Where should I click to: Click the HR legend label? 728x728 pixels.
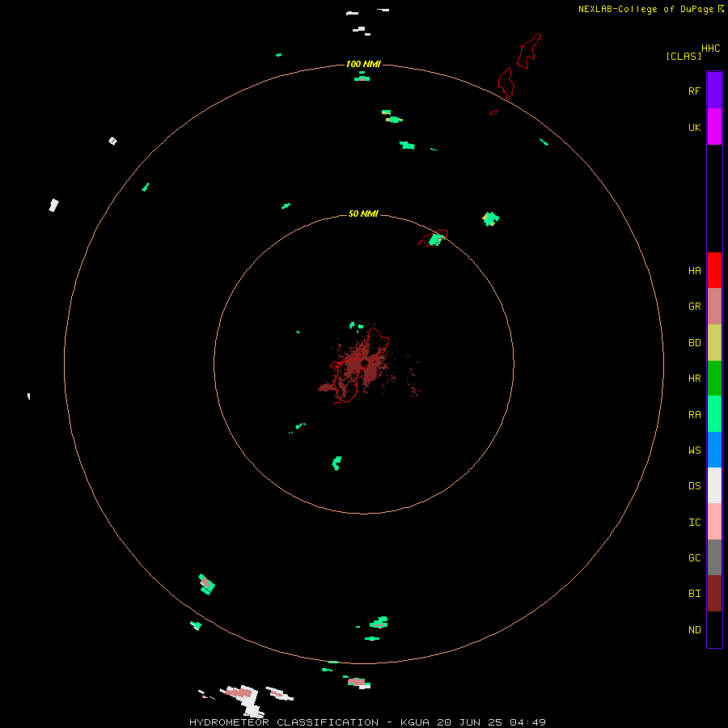tap(694, 379)
